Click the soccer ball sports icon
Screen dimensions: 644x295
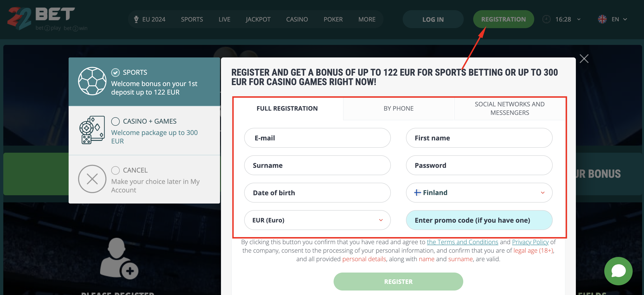tap(92, 81)
